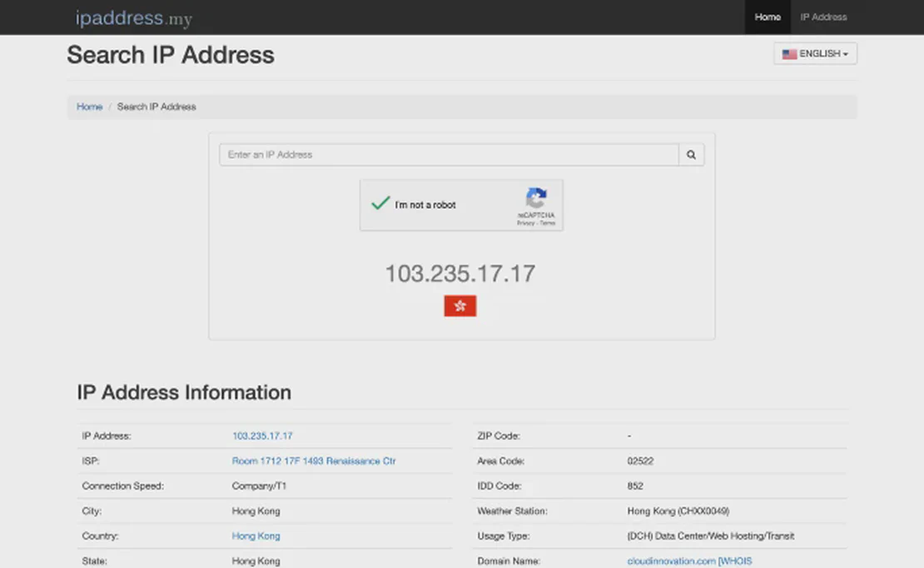Viewport: 924px width, 568px height.
Task: Open the Home tab in top navbar
Action: click(x=768, y=17)
